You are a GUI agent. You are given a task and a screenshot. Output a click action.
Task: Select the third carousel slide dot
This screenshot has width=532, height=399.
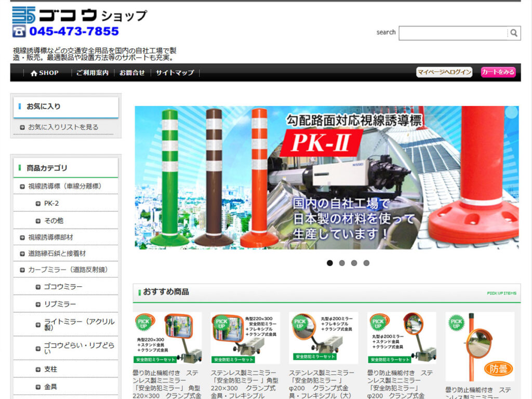point(354,263)
